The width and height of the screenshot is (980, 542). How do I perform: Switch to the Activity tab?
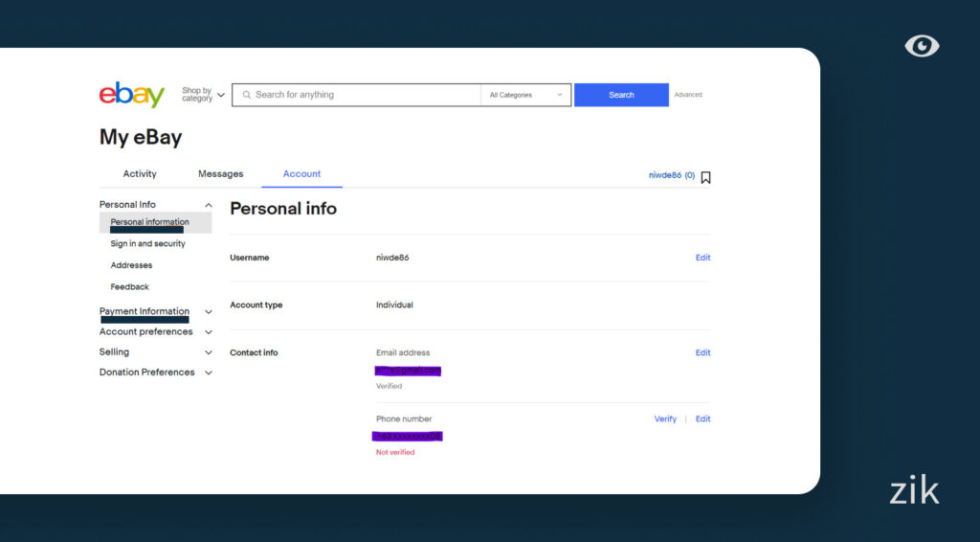pos(140,174)
